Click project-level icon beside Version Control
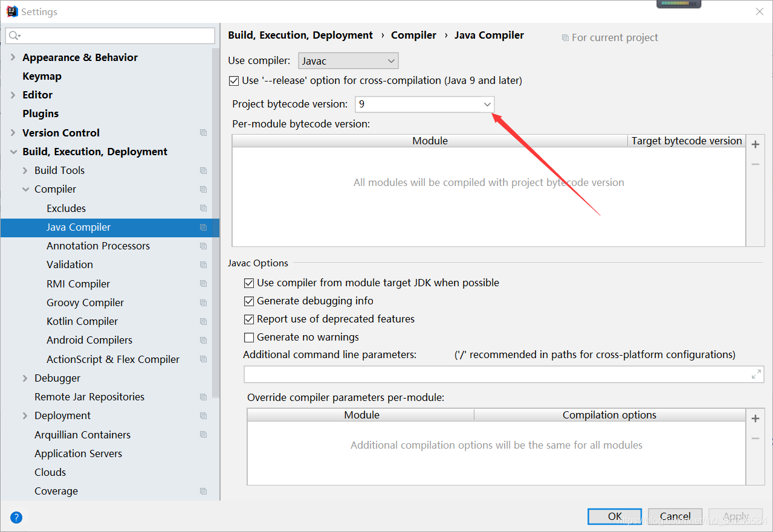 pyautogui.click(x=203, y=133)
